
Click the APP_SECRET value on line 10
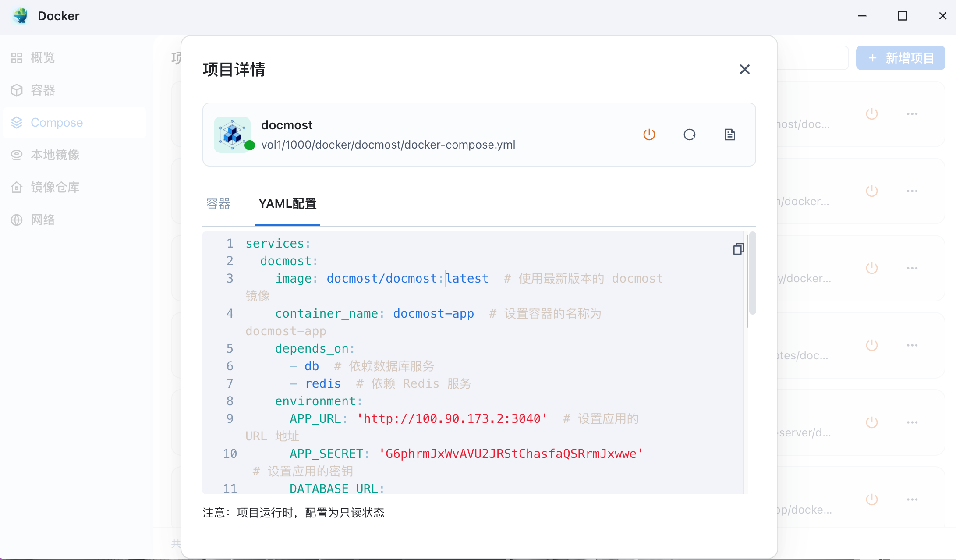511,454
